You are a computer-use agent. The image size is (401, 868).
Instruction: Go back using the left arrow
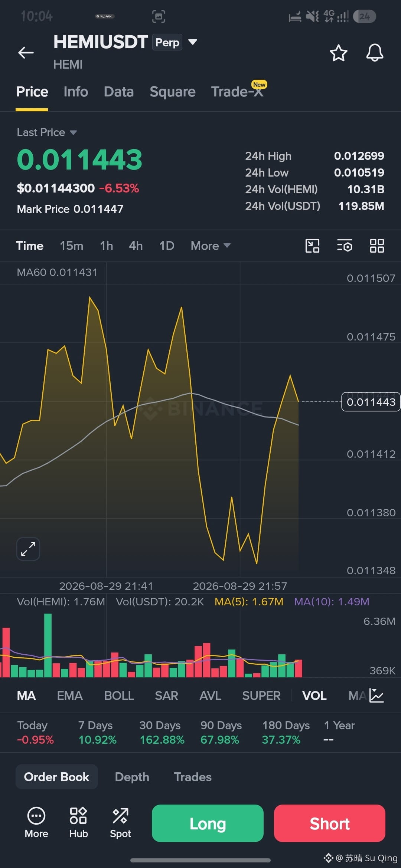26,53
